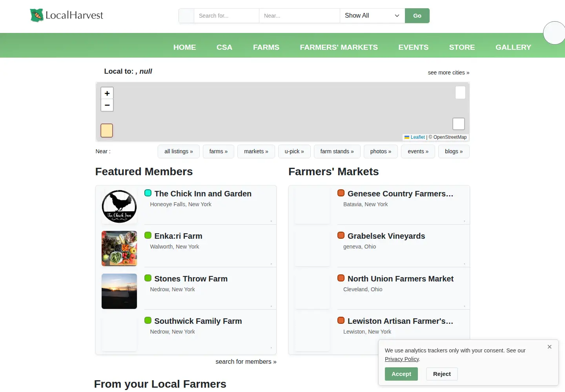The height and width of the screenshot is (392, 565).
Task: Open the Leaflet attribution link
Action: coord(415,137)
